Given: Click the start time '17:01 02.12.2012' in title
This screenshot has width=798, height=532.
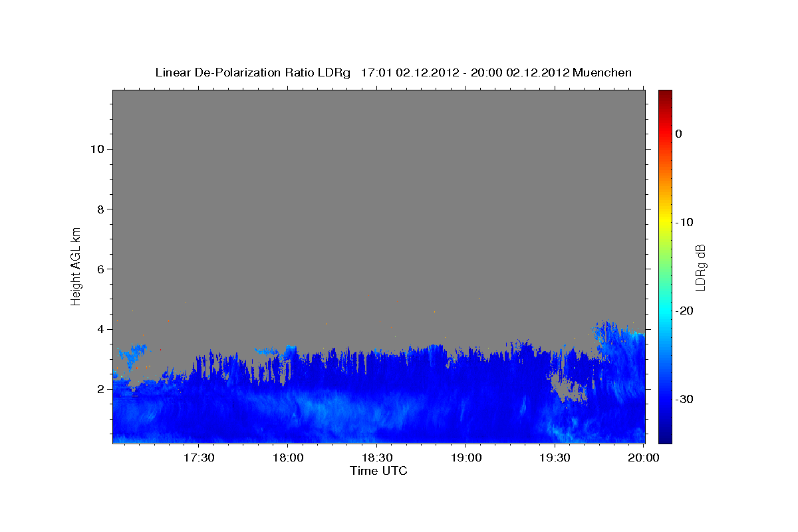Looking at the screenshot, I should point(410,72).
